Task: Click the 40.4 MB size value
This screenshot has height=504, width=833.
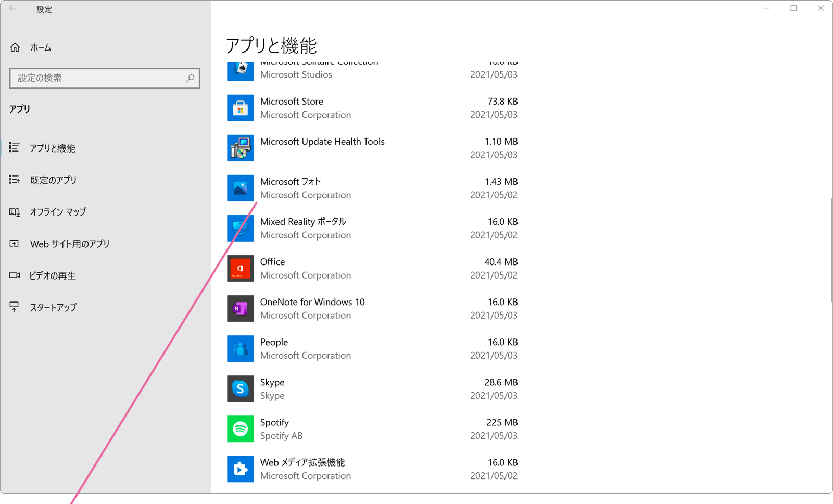Action: tap(501, 262)
